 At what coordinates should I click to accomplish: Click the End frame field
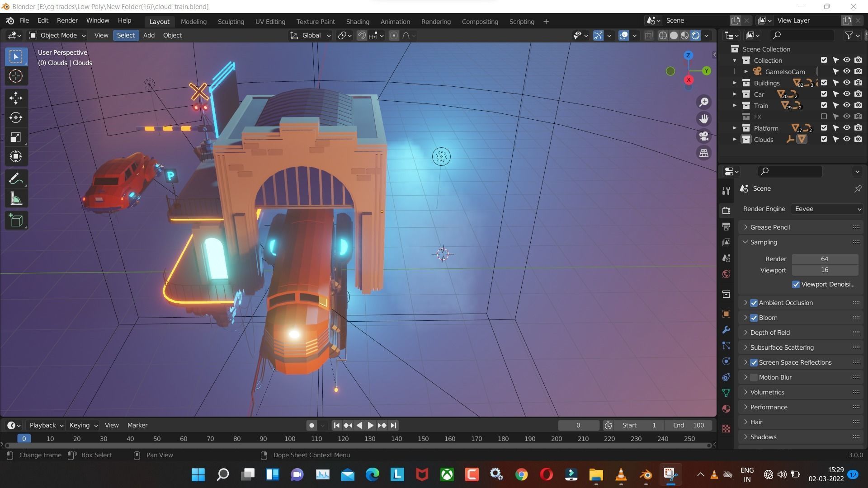[689, 425]
